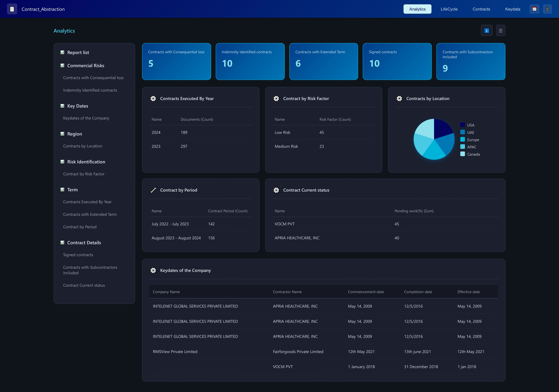The height and width of the screenshot is (392, 559).
Task: Collapse the Risk Identification sidebar group
Action: pyautogui.click(x=86, y=162)
